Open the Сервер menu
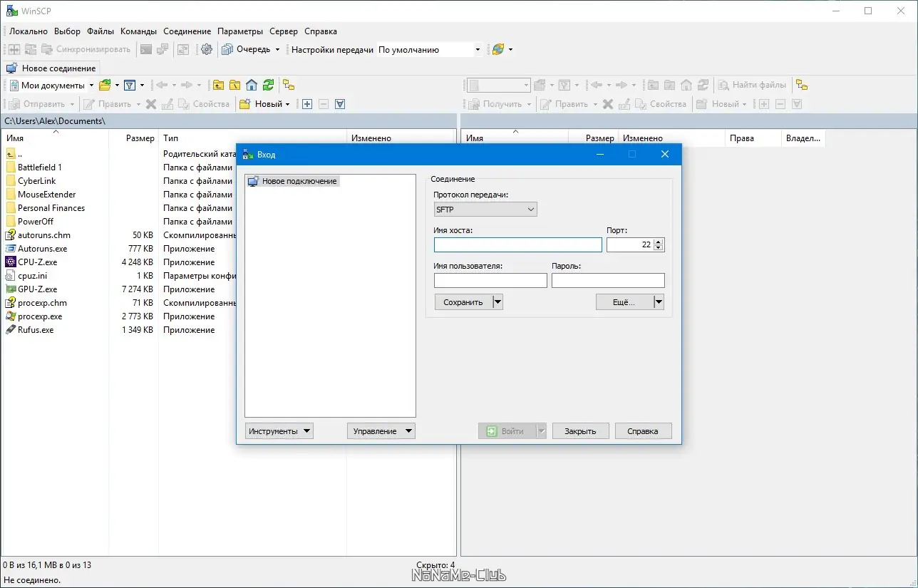Viewport: 918px width, 588px height. tap(283, 31)
